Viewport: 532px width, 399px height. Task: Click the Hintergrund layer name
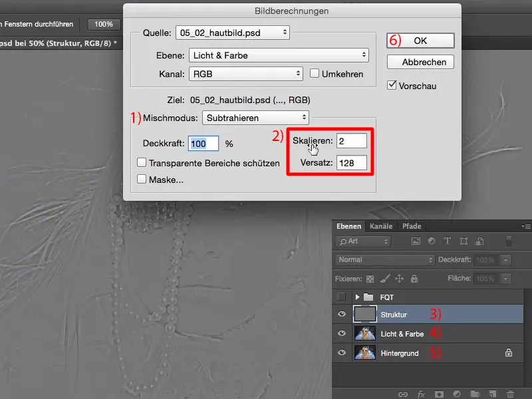400,353
